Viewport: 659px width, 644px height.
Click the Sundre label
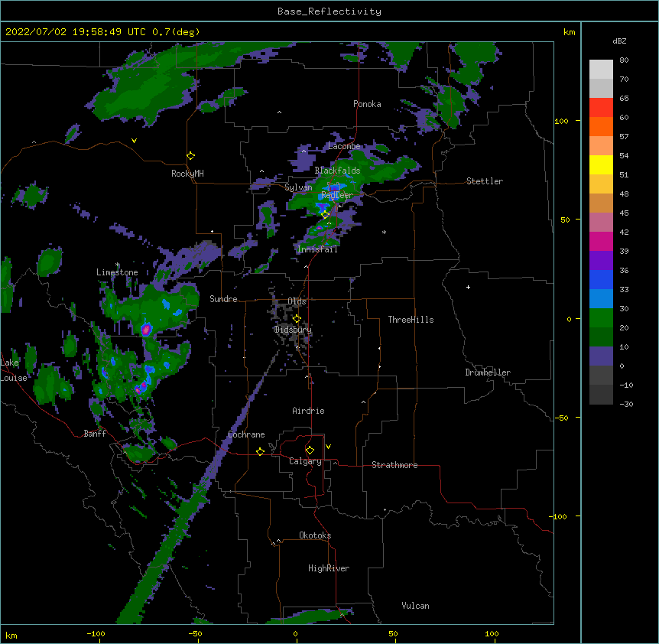(223, 299)
